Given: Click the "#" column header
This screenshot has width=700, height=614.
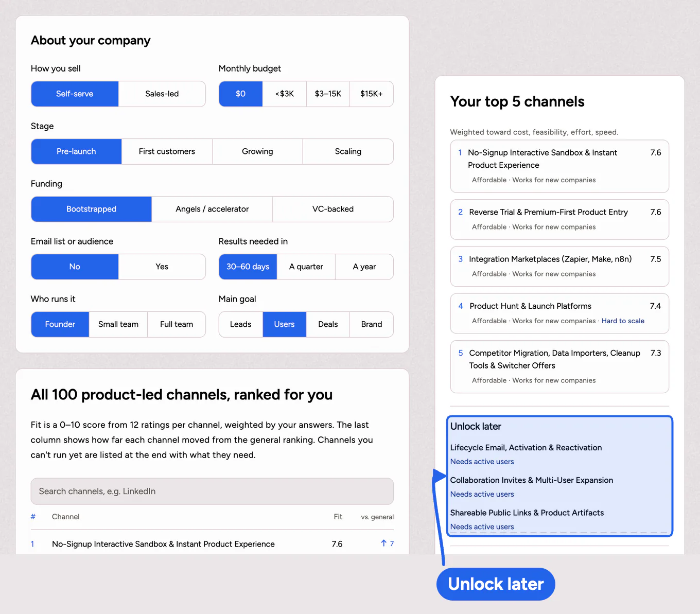Looking at the screenshot, I should click(33, 517).
